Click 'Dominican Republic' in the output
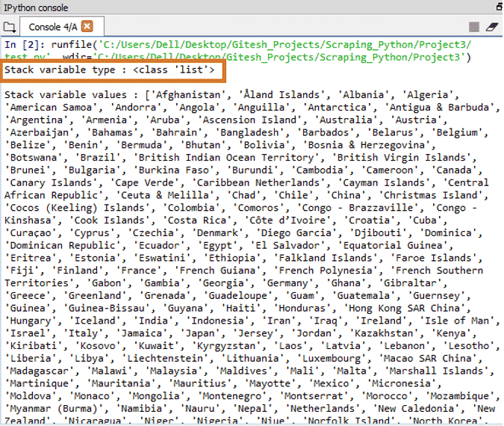 [x=63, y=245]
